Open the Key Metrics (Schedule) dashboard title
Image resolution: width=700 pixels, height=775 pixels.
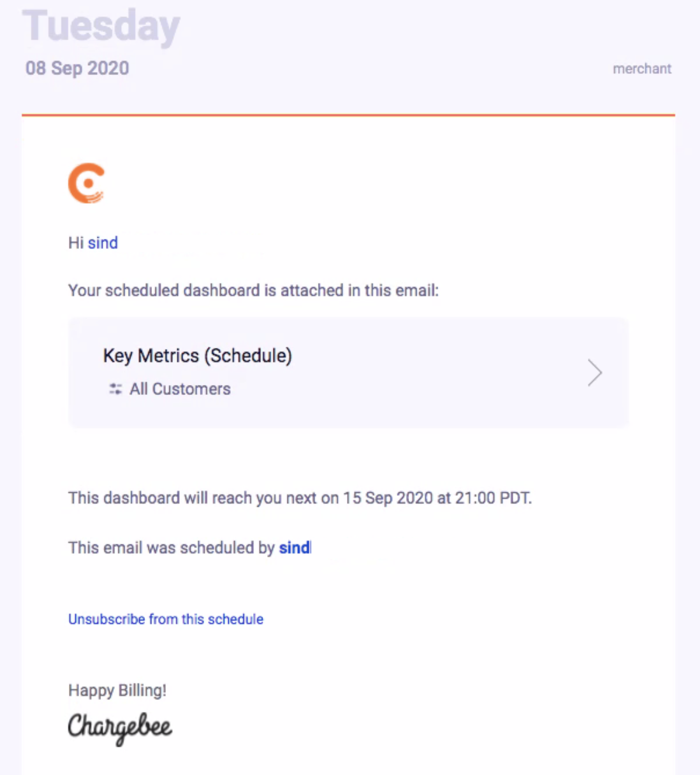pyautogui.click(x=197, y=356)
